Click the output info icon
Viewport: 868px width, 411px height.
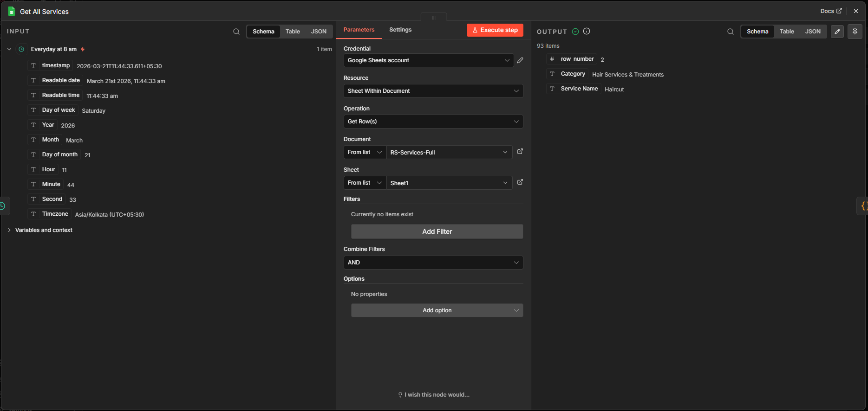pos(587,31)
